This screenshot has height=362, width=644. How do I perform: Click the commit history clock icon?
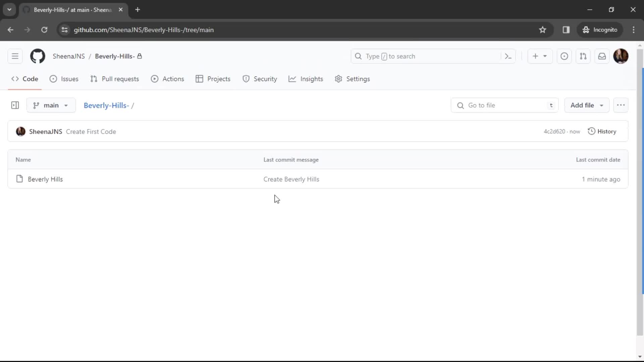pyautogui.click(x=591, y=131)
